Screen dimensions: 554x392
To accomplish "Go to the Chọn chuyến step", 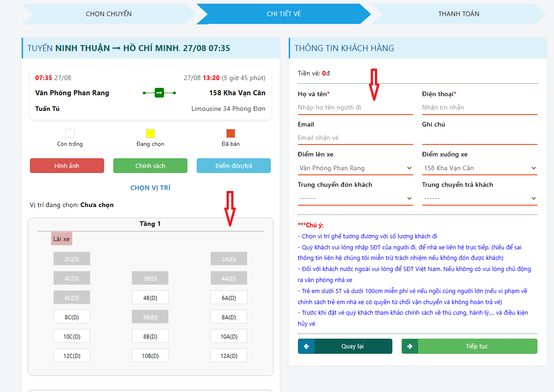I will pos(109,14).
